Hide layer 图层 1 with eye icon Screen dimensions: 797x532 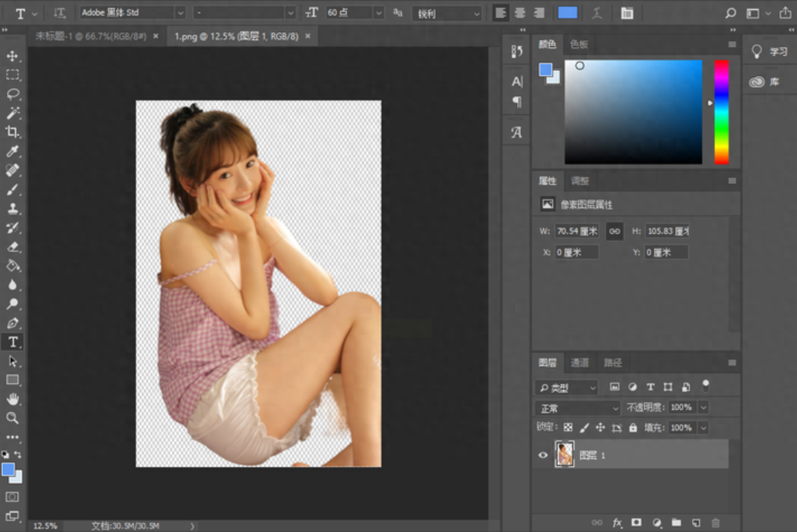coord(543,455)
